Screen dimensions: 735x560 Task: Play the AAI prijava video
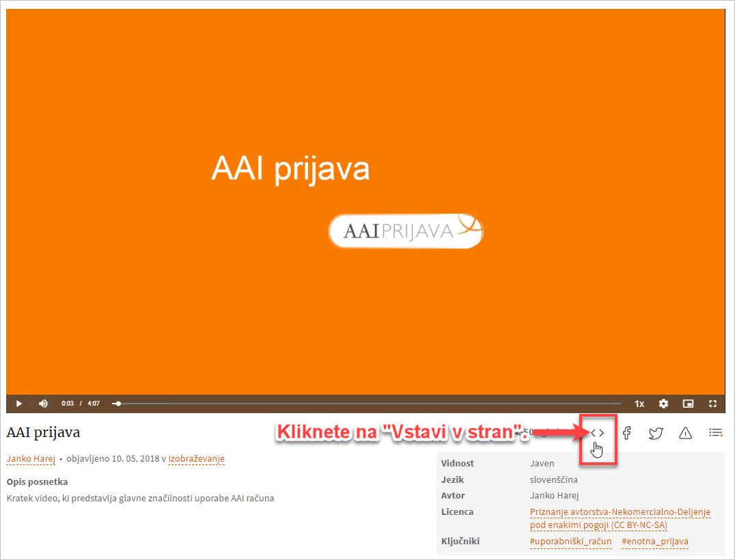18,404
